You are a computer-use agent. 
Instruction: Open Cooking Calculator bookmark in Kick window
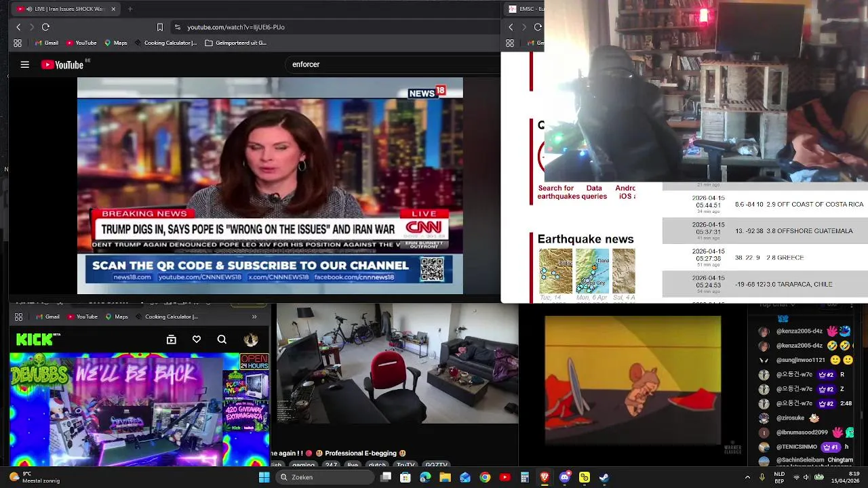point(167,317)
